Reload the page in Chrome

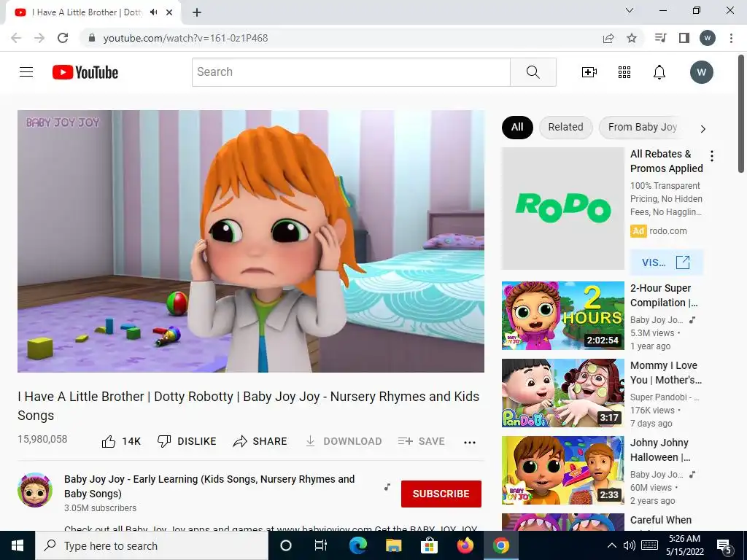63,38
